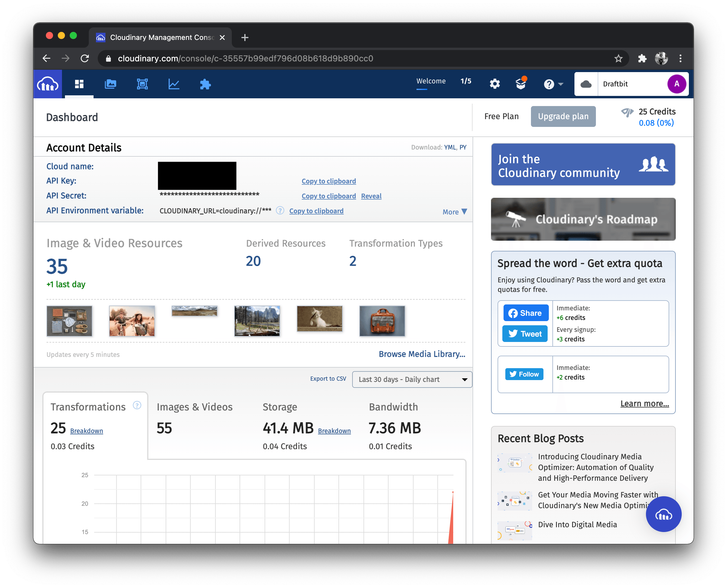Open Browse Media Library link

(x=422, y=354)
